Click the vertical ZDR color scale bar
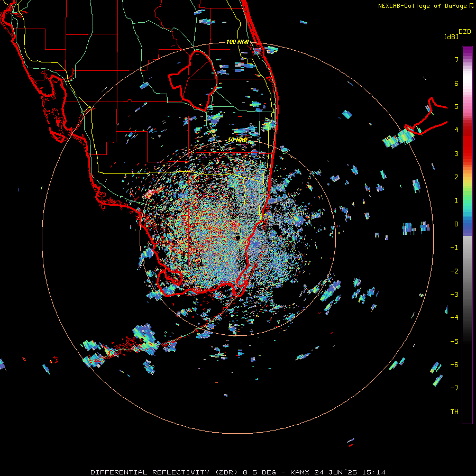Image resolution: width=476 pixels, height=476 pixels. coord(467,235)
